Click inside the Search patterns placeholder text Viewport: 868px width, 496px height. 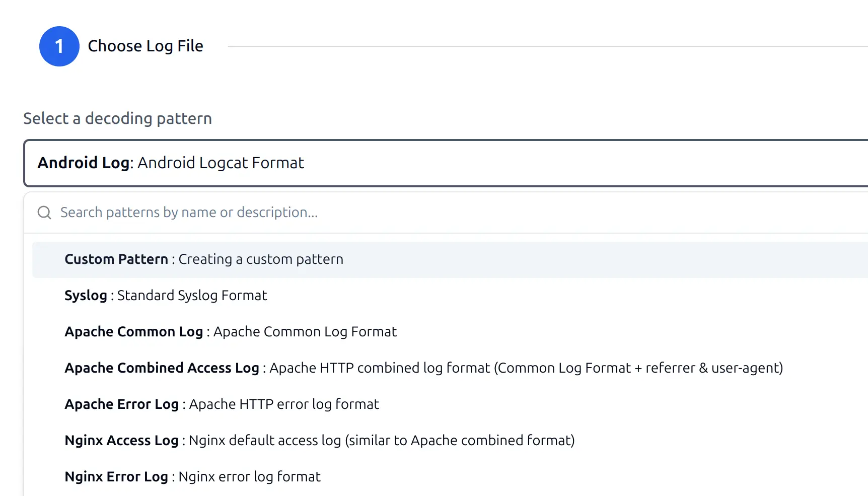(189, 212)
